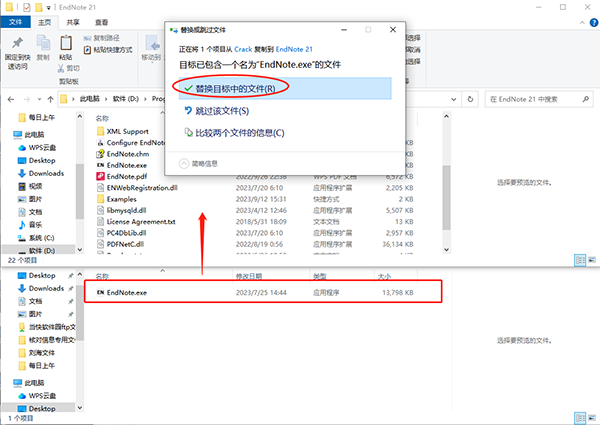600x425 pixels.
Task: Select the XML Support folder
Action: click(123, 132)
